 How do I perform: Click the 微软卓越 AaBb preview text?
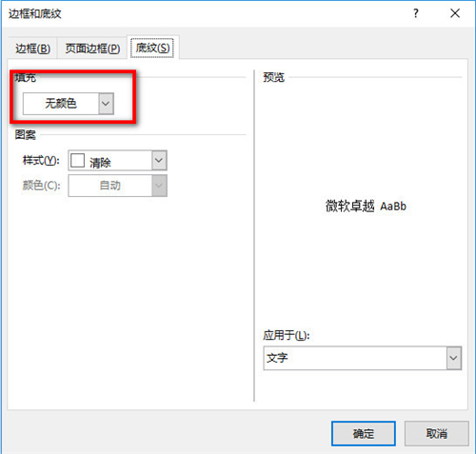click(x=366, y=207)
